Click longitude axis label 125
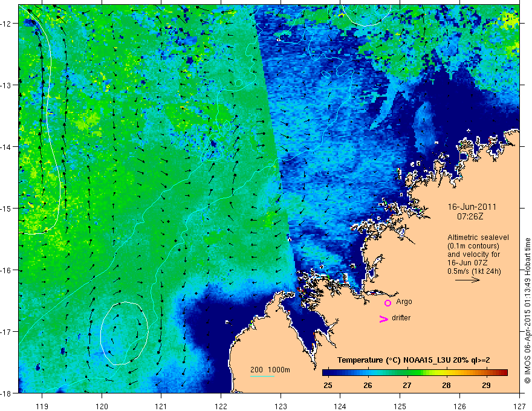This screenshot has width=532, height=411. [x=400, y=406]
